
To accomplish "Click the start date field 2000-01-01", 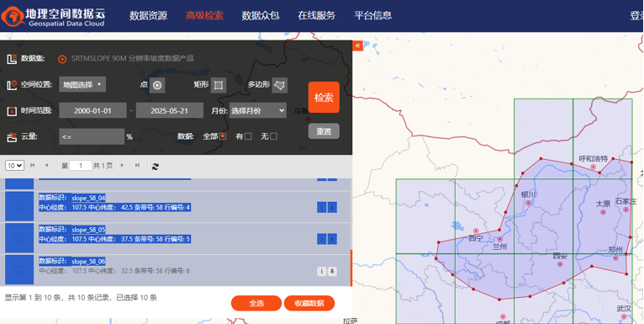I will click(x=92, y=110).
